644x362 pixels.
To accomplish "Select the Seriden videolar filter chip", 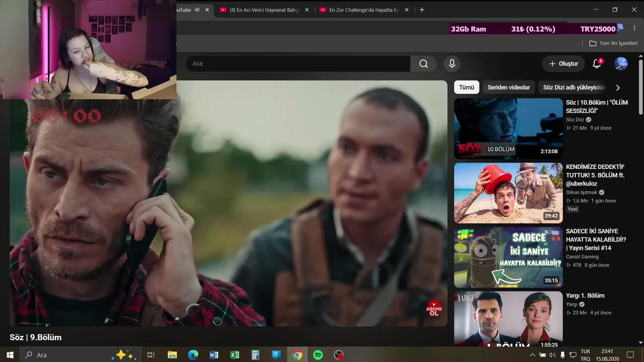I will point(509,87).
